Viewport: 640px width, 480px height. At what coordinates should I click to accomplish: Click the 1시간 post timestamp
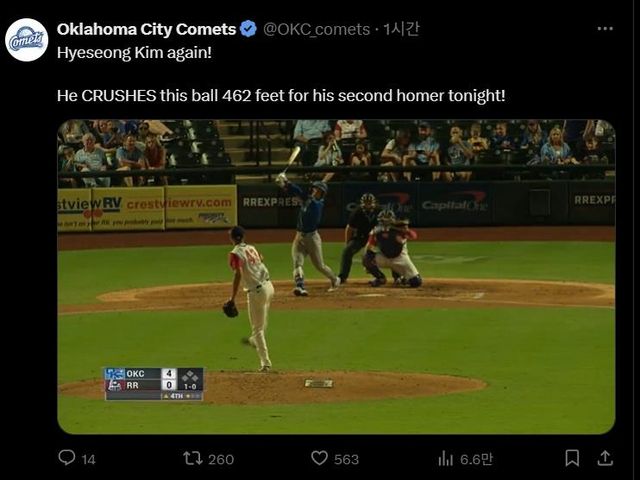click(402, 29)
